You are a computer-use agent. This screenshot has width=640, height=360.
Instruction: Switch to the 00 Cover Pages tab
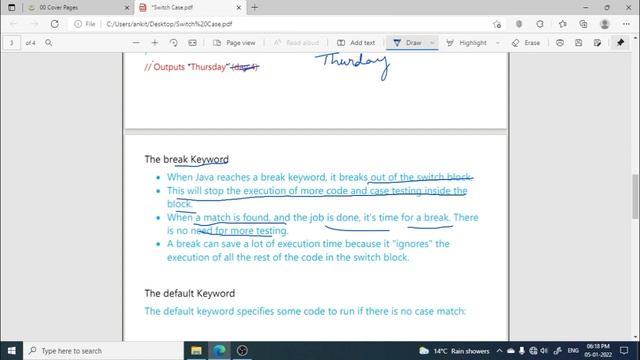click(78, 7)
